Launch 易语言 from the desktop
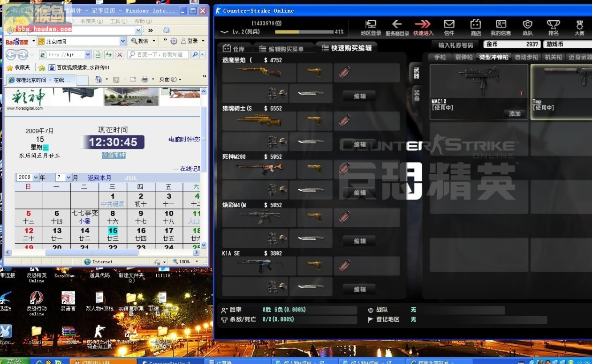Image resolution: width=592 pixels, height=364 pixels. [x=68, y=302]
